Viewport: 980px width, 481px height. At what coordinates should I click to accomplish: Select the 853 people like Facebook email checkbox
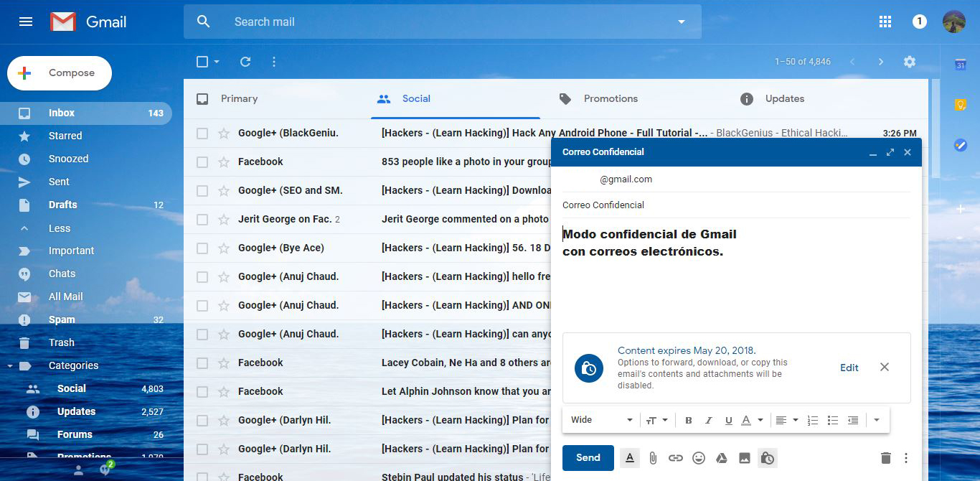point(202,162)
